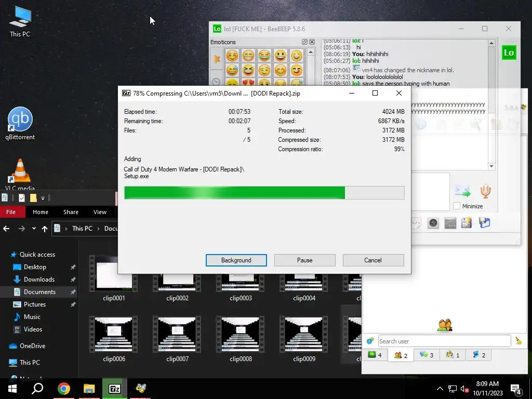This screenshot has width=532, height=399.
Task: Click the blue gear icon beside Search user
Action: tap(370, 341)
